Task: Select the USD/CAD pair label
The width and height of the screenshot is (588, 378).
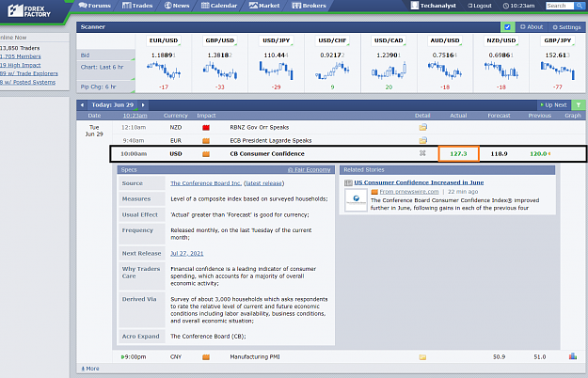Action: pyautogui.click(x=389, y=40)
